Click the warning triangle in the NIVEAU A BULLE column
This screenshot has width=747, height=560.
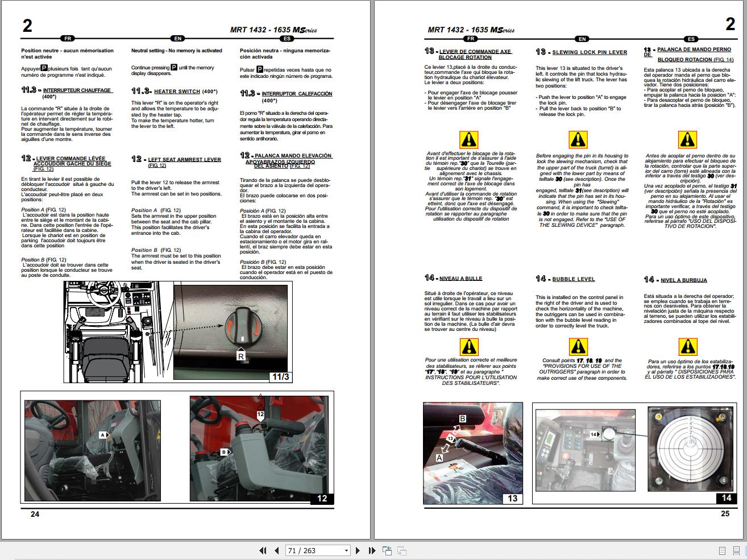470,346
